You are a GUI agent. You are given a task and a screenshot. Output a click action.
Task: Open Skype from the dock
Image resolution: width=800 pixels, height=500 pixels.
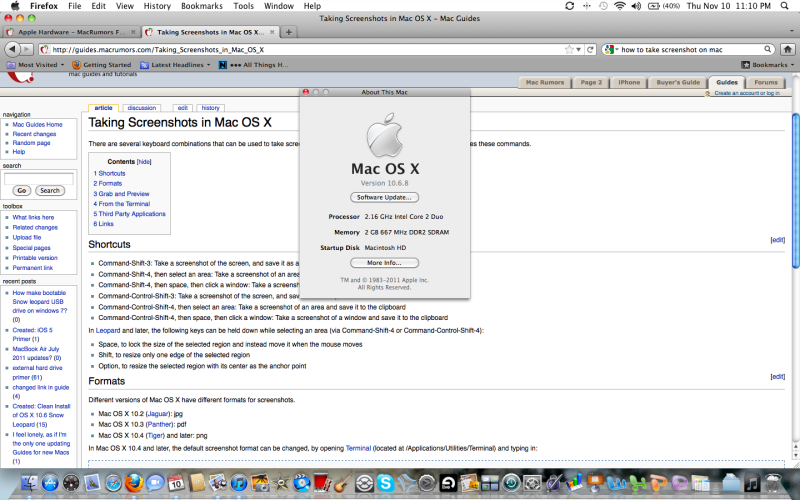pos(385,483)
